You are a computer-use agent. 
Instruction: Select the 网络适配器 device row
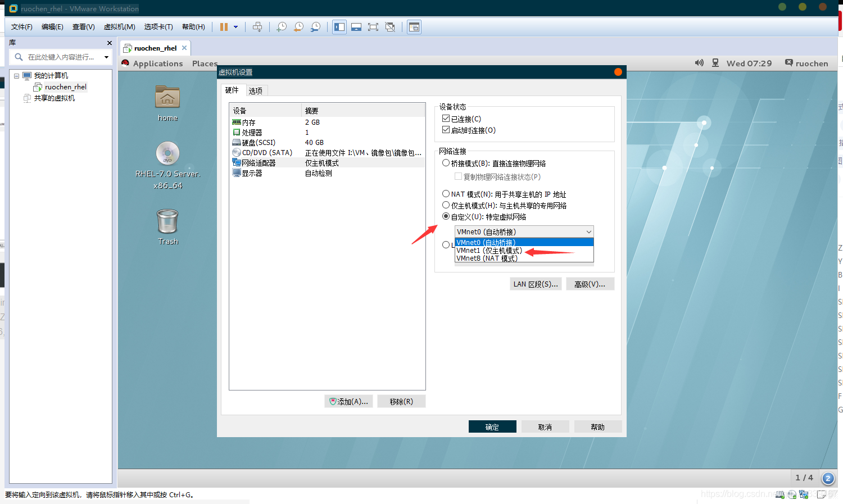[327, 163]
